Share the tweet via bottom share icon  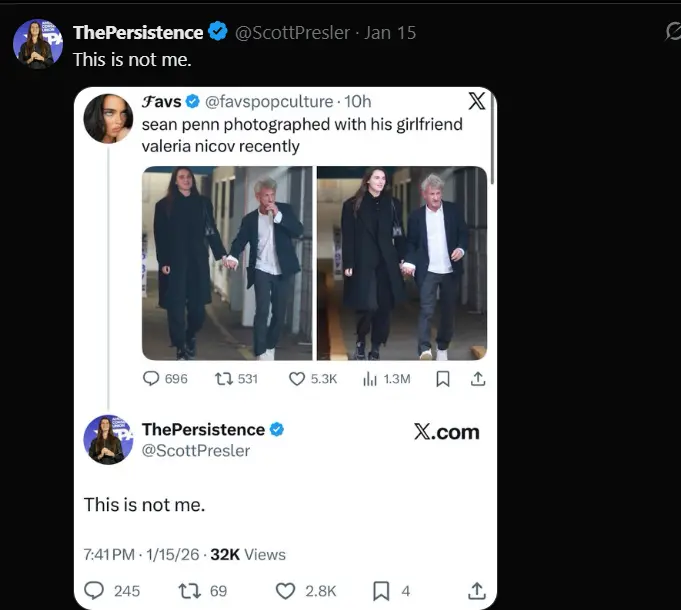pos(477,591)
